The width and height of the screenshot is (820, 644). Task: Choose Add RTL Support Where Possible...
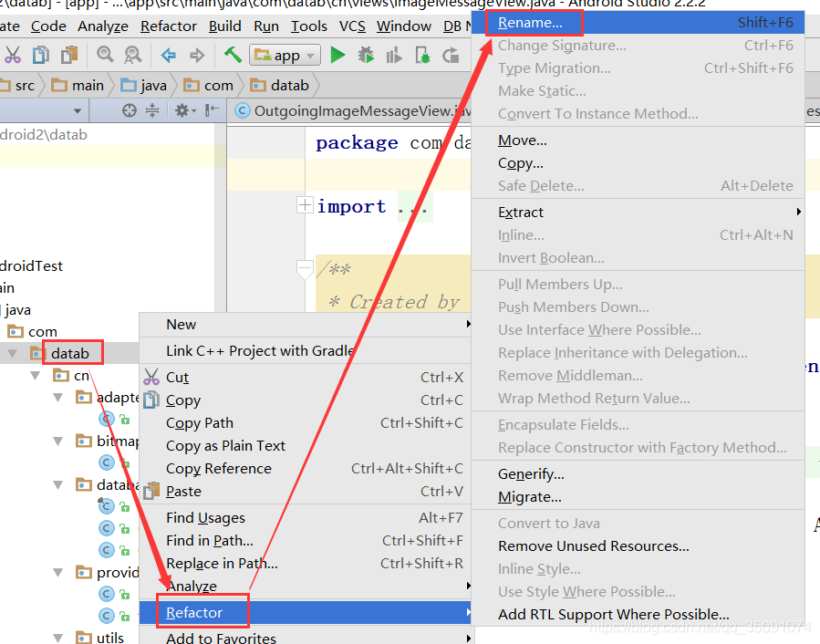click(638, 614)
